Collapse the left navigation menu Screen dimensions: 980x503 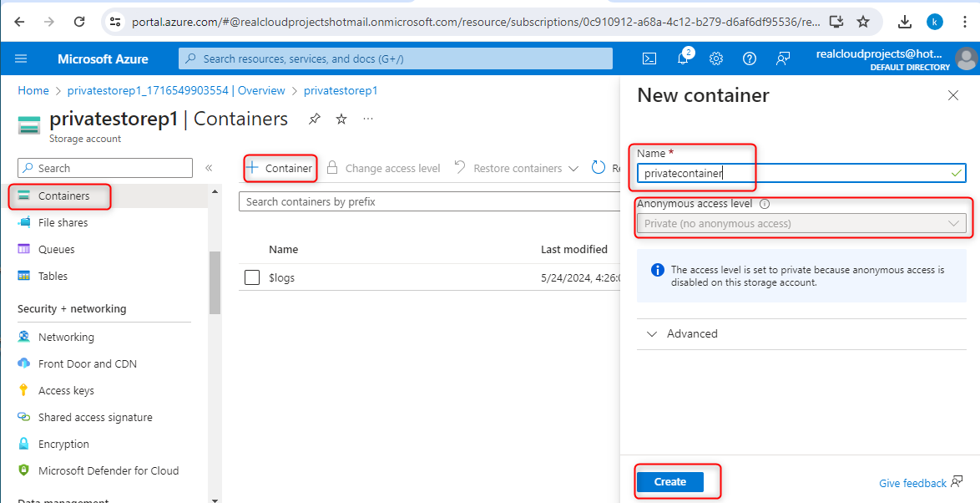coord(209,168)
